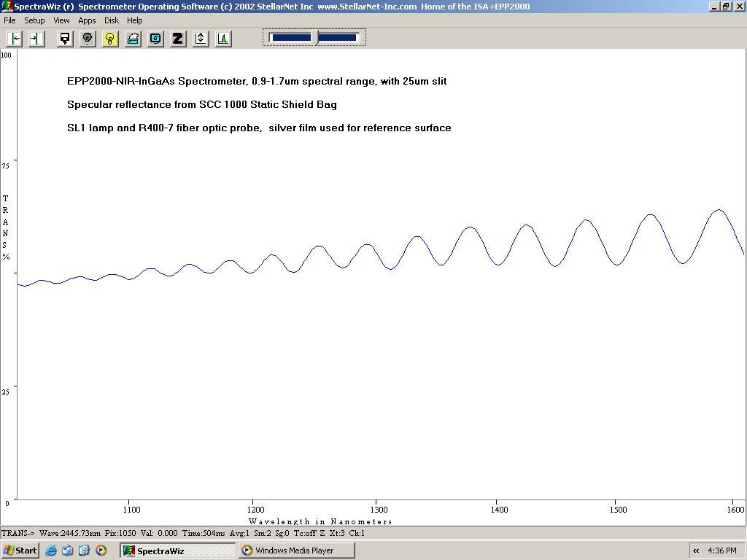The height and width of the screenshot is (560, 747).
Task: Click the printer toolbar icon
Action: click(133, 39)
